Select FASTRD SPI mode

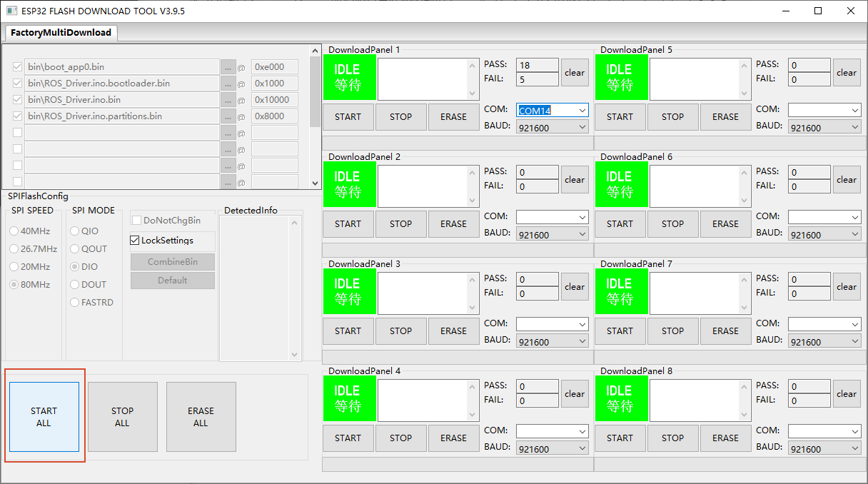pos(75,303)
